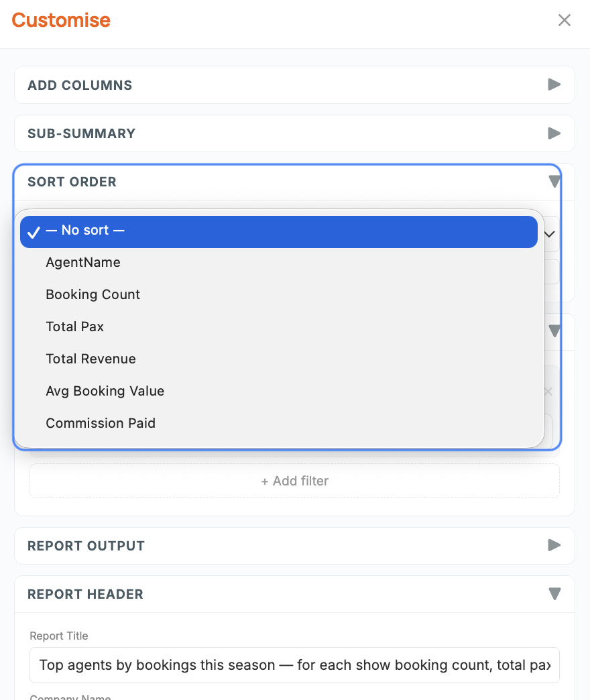Screen dimensions: 590x700
Task: Expand the Sub-Summary section arrow
Action: pos(554,133)
